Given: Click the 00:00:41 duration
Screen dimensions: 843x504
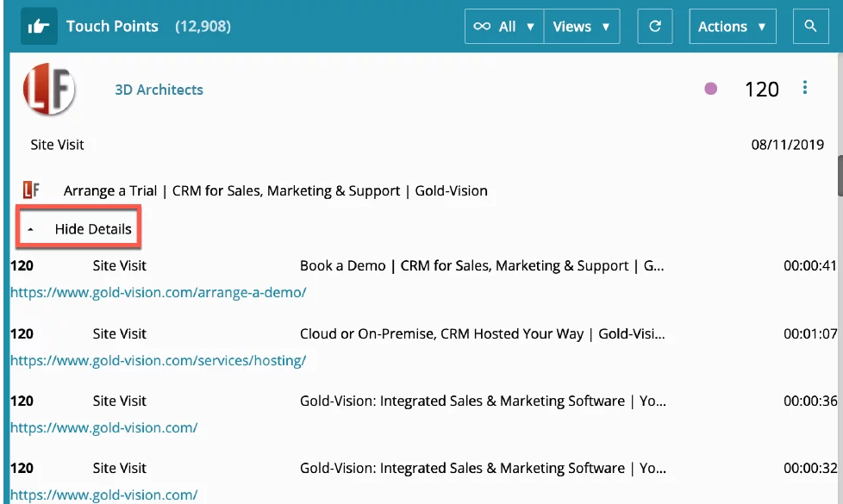Looking at the screenshot, I should [x=810, y=266].
